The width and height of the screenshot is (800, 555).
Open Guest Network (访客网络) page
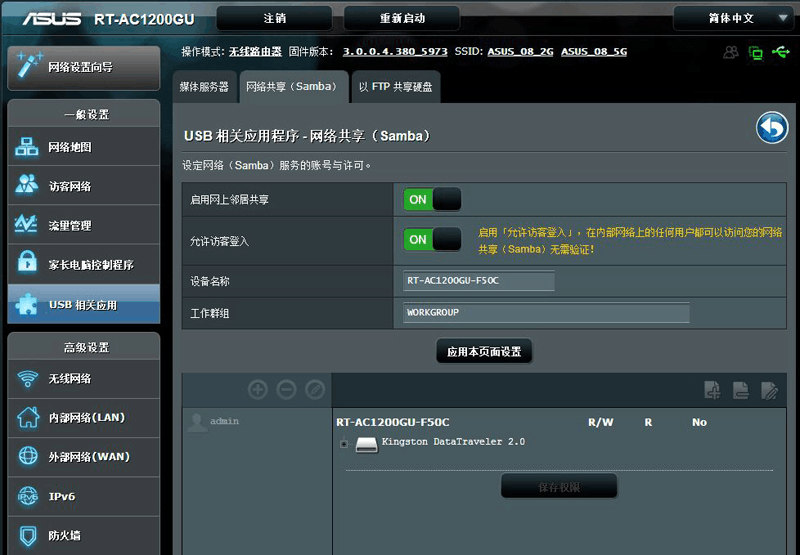coord(84,186)
